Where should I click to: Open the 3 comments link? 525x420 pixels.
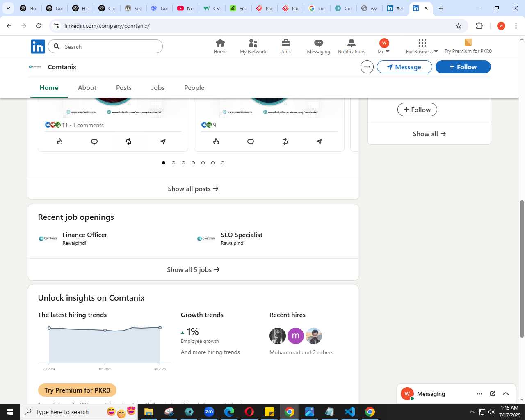pos(88,125)
